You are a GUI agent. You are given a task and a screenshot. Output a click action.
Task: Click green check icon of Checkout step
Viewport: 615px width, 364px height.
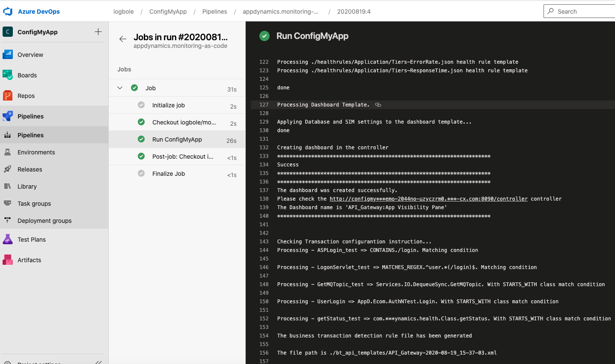(141, 122)
